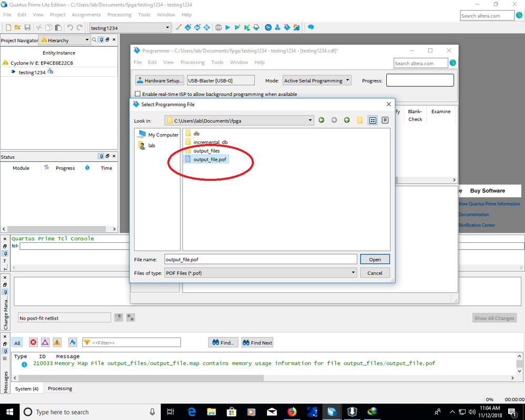Click the Undo icon in main toolbar

click(x=70, y=27)
